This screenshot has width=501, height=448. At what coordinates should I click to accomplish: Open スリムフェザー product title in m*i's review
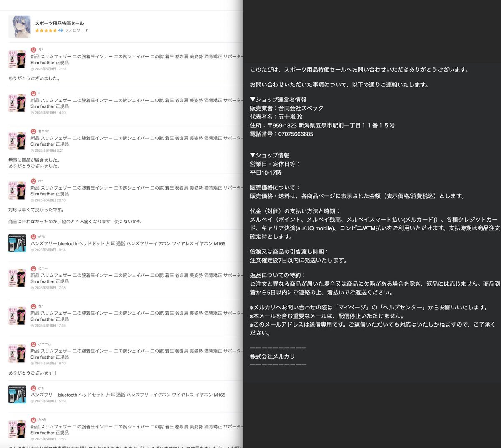[x=136, y=191]
